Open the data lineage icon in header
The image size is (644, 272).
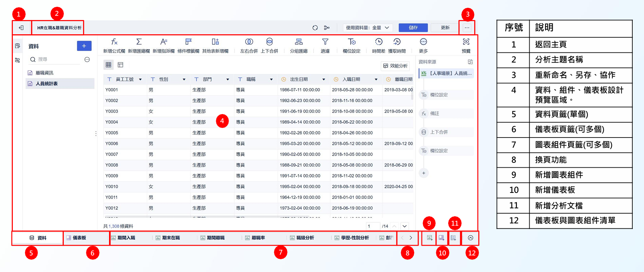point(327,28)
